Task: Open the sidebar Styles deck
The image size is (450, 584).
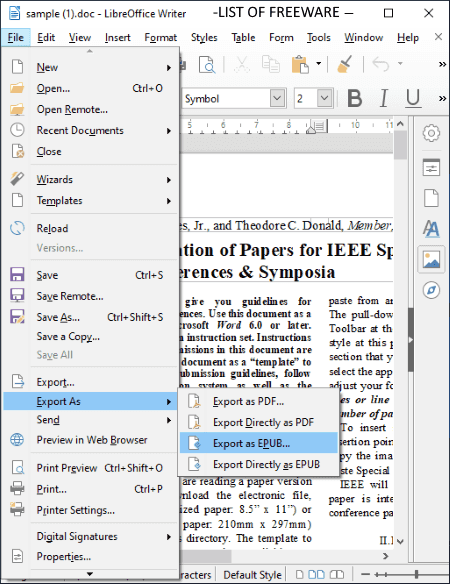Action: coord(431,228)
